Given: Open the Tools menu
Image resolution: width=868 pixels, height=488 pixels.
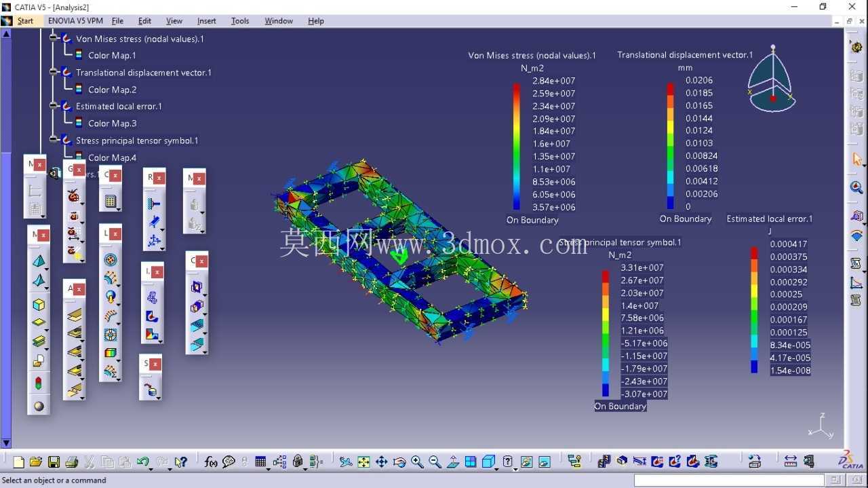Looking at the screenshot, I should [x=240, y=21].
